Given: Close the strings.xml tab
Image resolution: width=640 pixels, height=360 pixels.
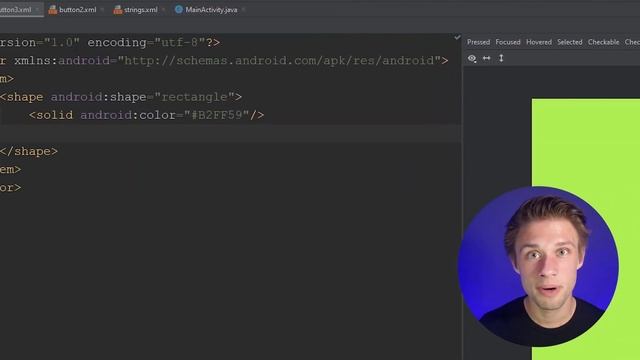Looking at the screenshot, I should tap(163, 10).
